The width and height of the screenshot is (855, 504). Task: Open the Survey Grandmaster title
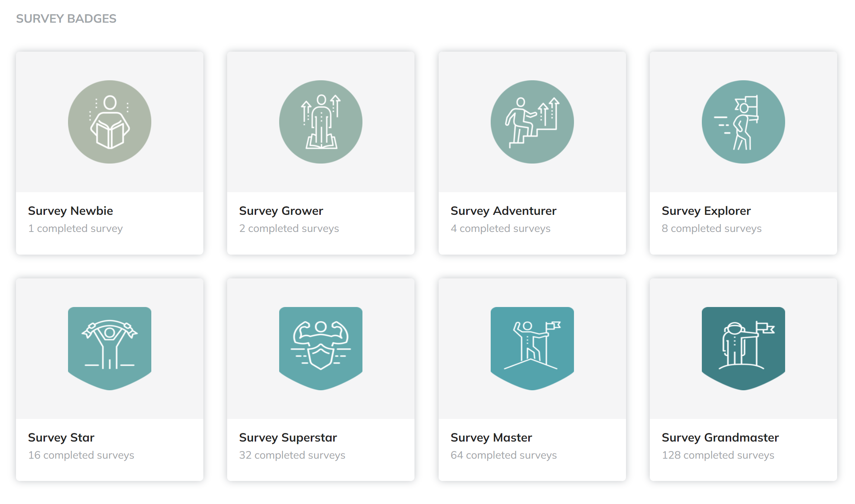[x=720, y=437]
